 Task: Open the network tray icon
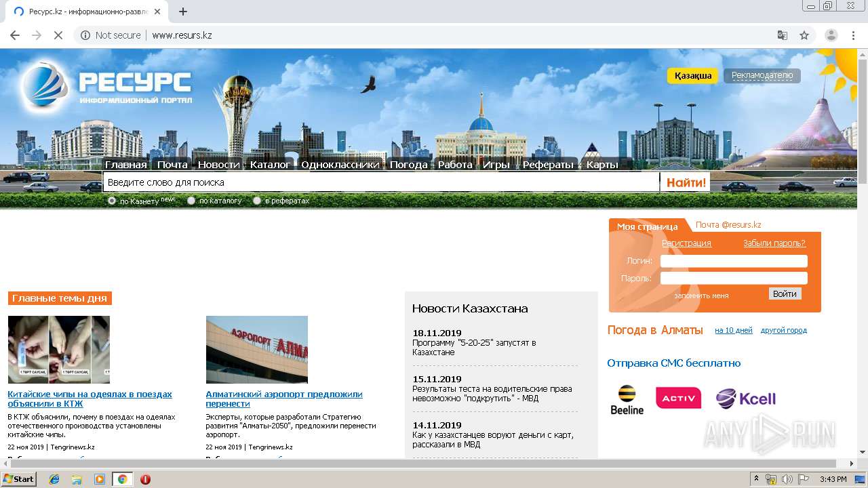click(x=771, y=479)
